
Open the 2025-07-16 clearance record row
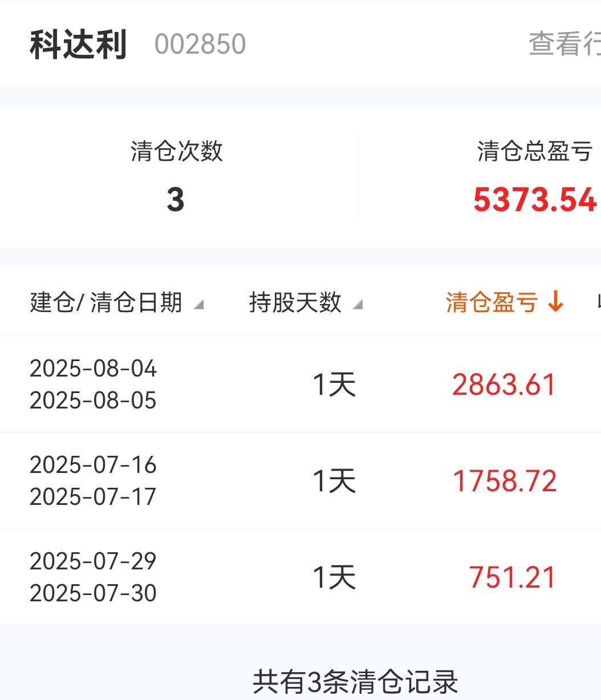pos(300,480)
